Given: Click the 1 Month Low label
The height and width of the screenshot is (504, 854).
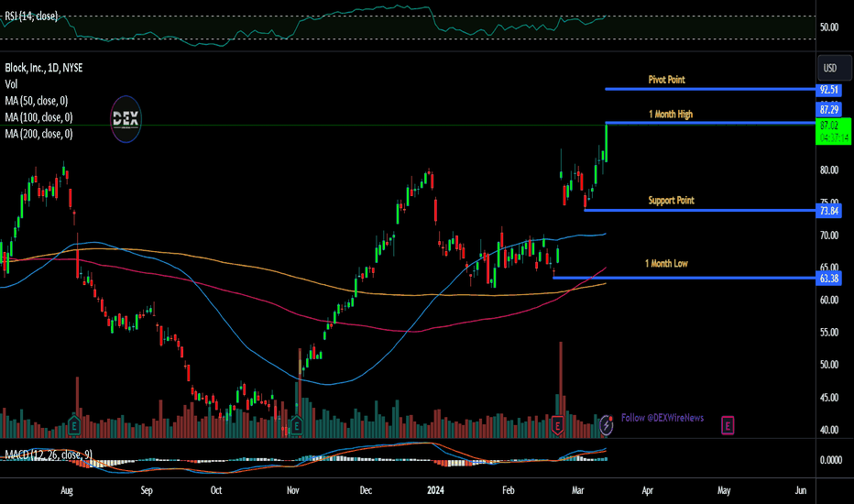Looking at the screenshot, I should [666, 264].
